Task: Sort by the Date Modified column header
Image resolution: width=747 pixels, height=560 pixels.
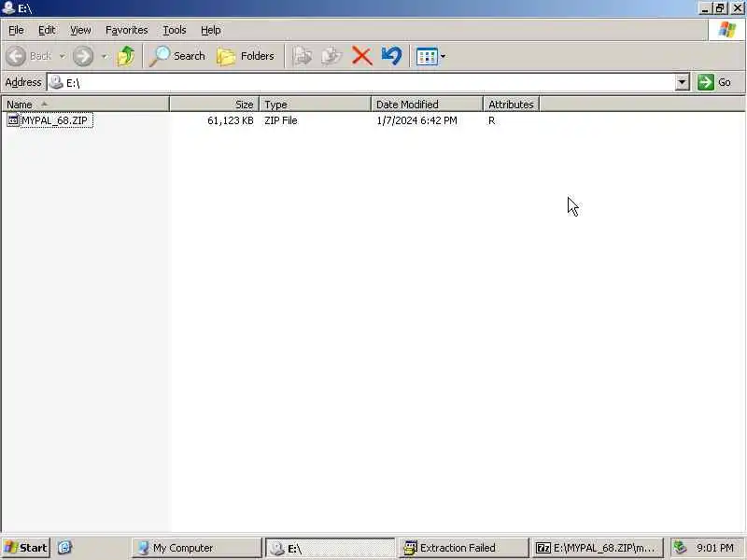Action: tap(428, 105)
